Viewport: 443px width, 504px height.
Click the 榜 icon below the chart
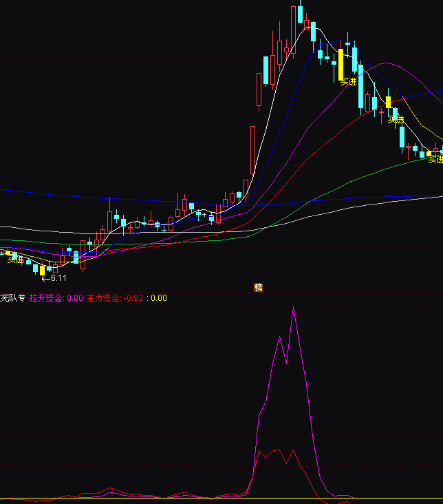tap(259, 287)
